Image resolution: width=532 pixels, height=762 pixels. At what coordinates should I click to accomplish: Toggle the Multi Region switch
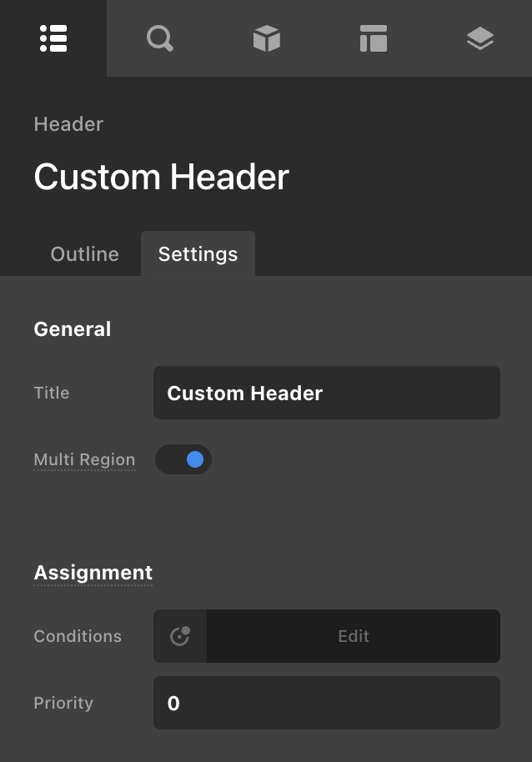point(183,459)
